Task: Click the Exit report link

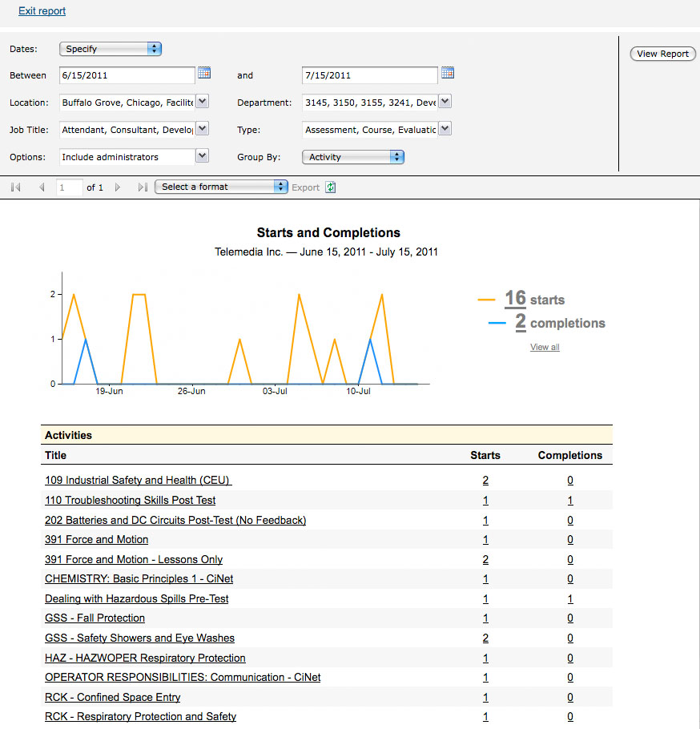Action: coord(42,11)
